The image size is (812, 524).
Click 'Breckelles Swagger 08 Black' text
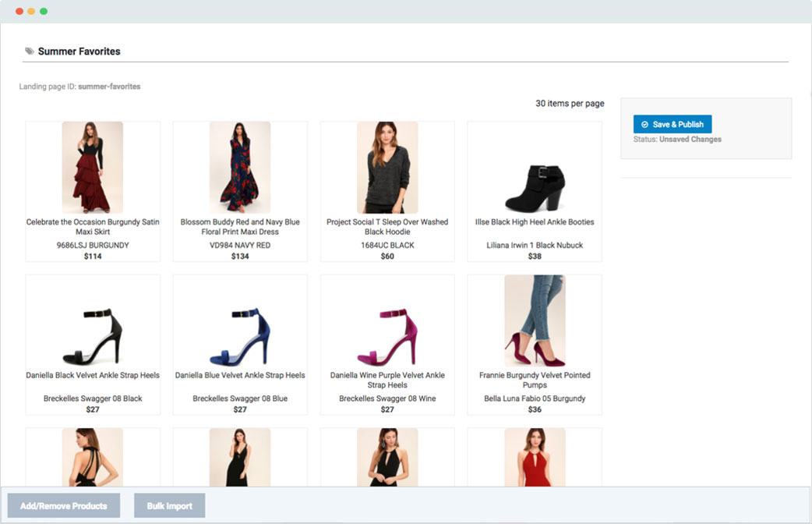(93, 398)
